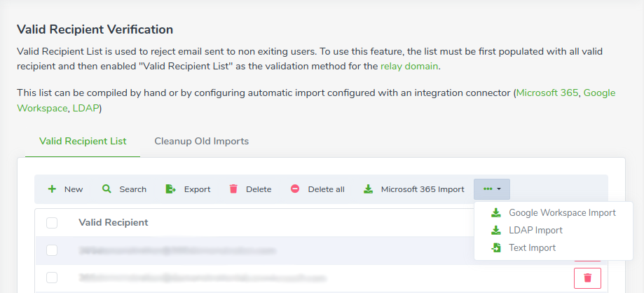Click the Delete all minus-circle icon
The width and height of the screenshot is (644, 293).
tap(295, 189)
